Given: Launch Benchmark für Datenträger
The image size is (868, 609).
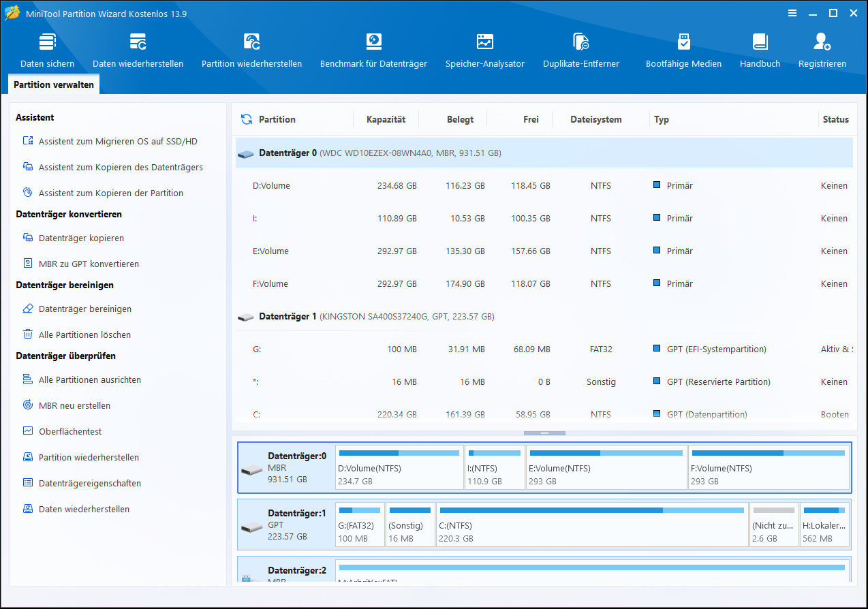Looking at the screenshot, I should pos(373,50).
